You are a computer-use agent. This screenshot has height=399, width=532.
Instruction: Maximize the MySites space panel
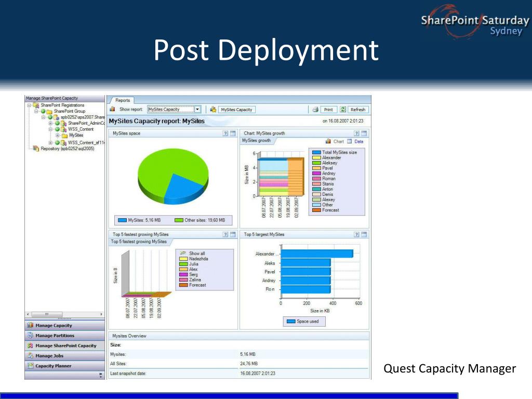coord(233,134)
